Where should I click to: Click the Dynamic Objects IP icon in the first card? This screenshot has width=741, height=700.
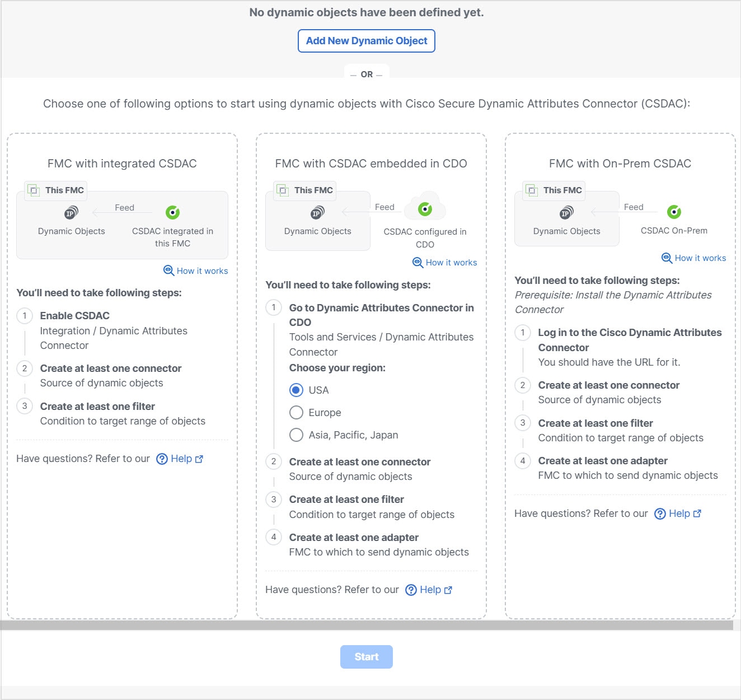point(69,212)
